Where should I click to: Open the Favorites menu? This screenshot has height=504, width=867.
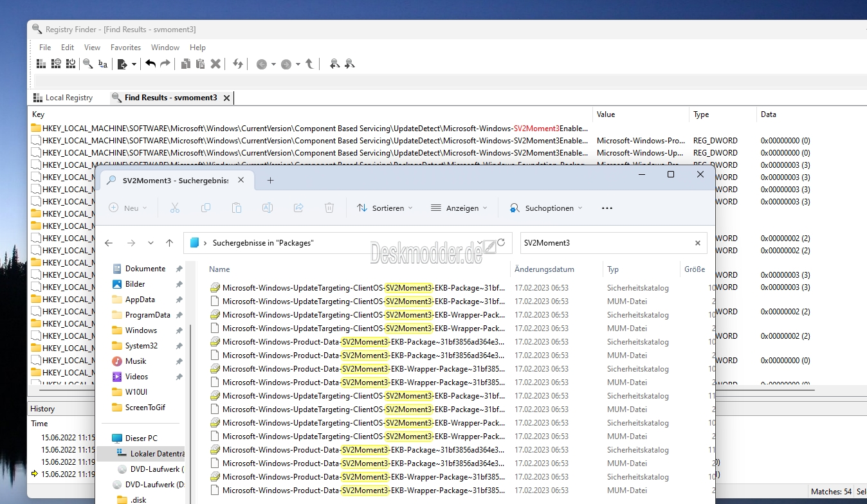(125, 48)
